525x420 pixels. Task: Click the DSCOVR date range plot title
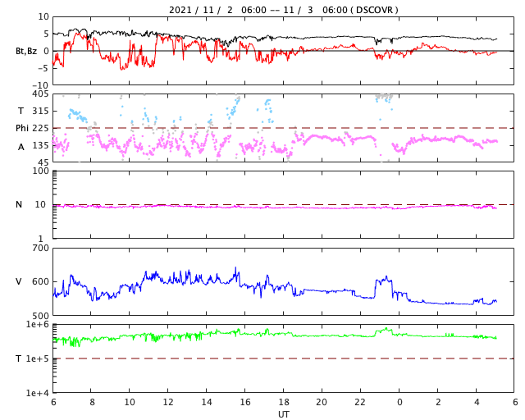click(283, 10)
